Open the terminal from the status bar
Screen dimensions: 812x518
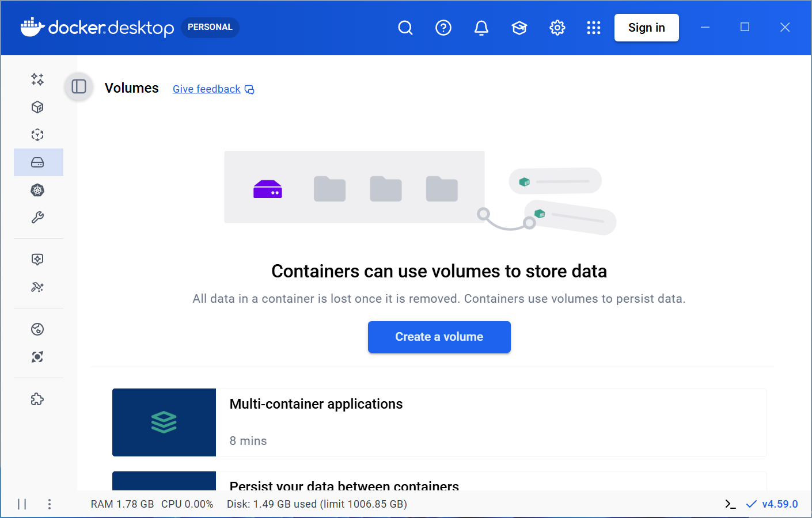point(730,504)
